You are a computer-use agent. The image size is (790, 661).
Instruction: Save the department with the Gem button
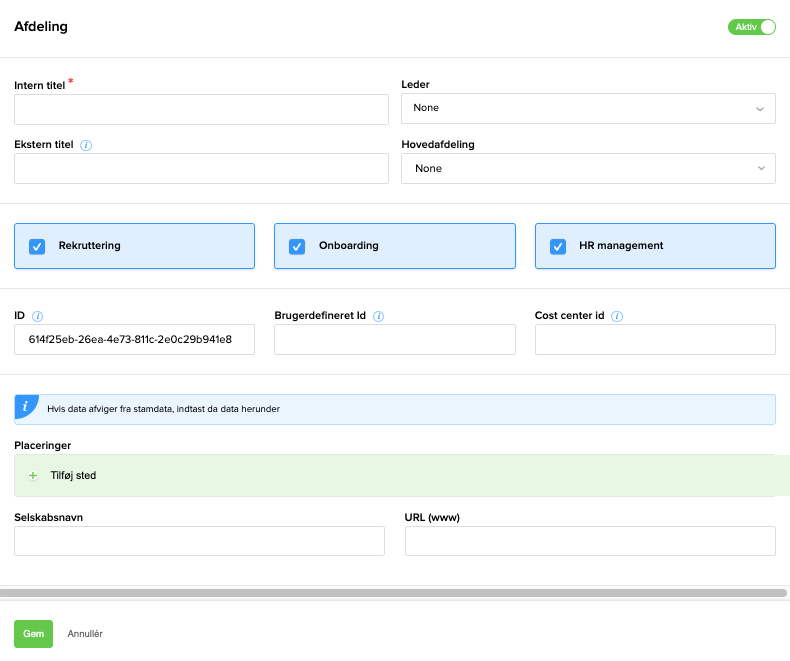33,634
